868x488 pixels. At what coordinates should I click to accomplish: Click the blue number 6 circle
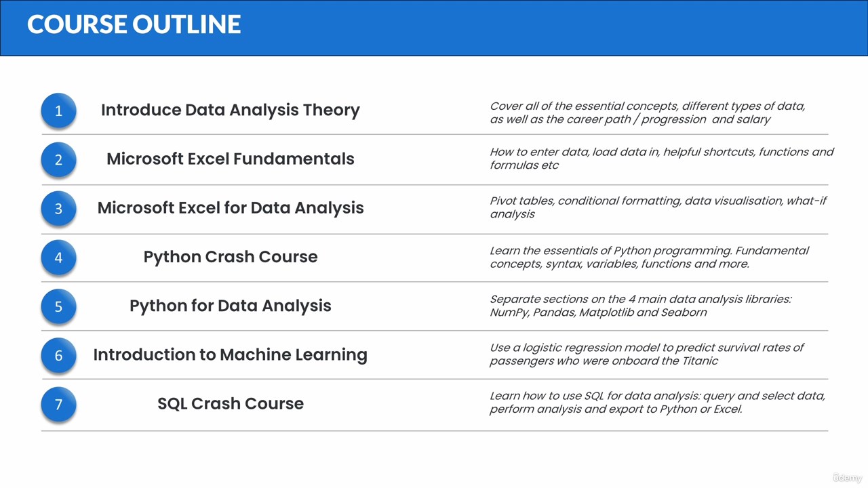click(x=58, y=355)
